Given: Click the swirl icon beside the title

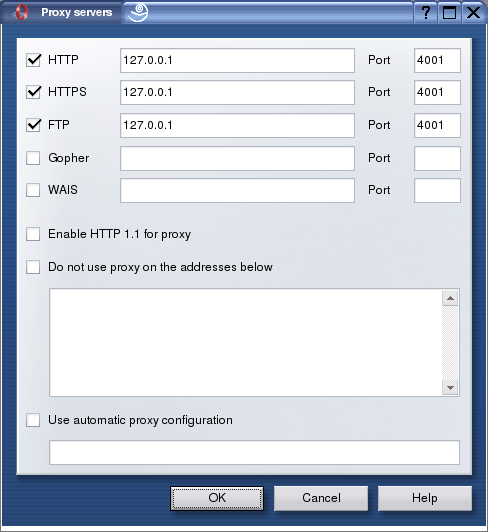Looking at the screenshot, I should pyautogui.click(x=138, y=12).
